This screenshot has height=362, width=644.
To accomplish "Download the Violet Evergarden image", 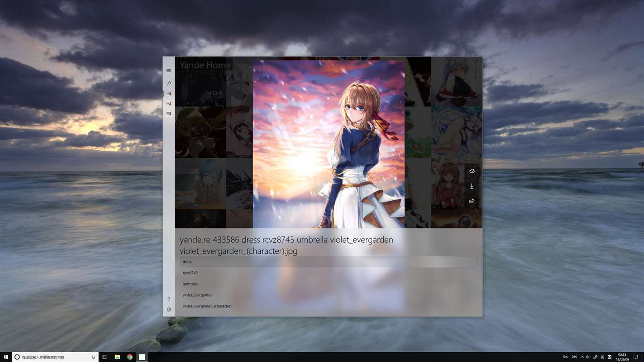I will pos(471,186).
